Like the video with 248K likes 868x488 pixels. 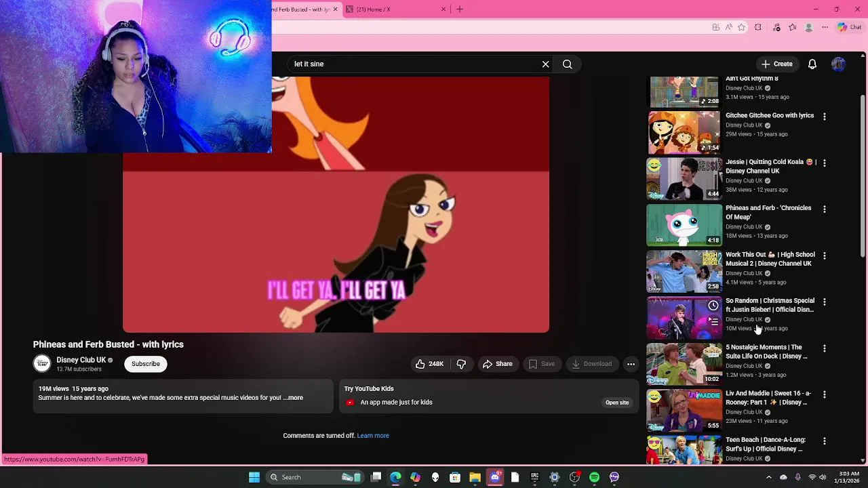429,364
